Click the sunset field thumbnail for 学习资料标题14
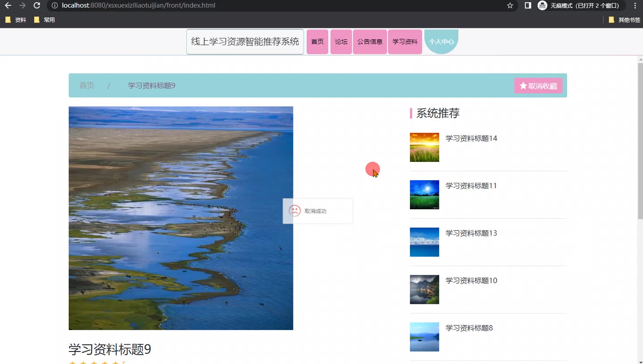Viewport: 643px width, 364px height. pyautogui.click(x=424, y=147)
